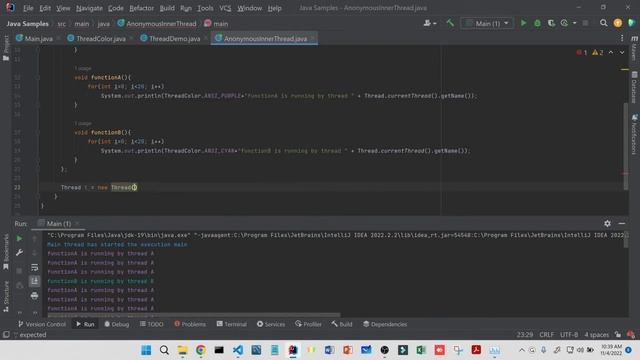The image size is (640, 360).
Task: Open the Terminal tool window
Action: pyautogui.click(x=231, y=324)
